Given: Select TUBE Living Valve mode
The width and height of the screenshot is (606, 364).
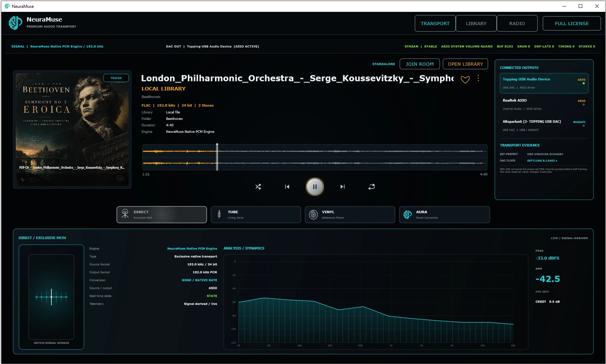Looking at the screenshot, I should click(x=256, y=215).
